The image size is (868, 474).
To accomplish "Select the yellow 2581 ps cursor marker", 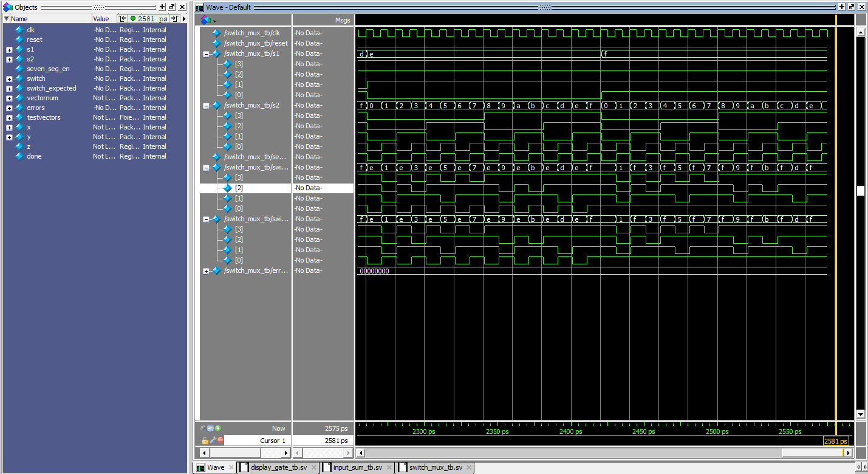I will tap(836, 441).
